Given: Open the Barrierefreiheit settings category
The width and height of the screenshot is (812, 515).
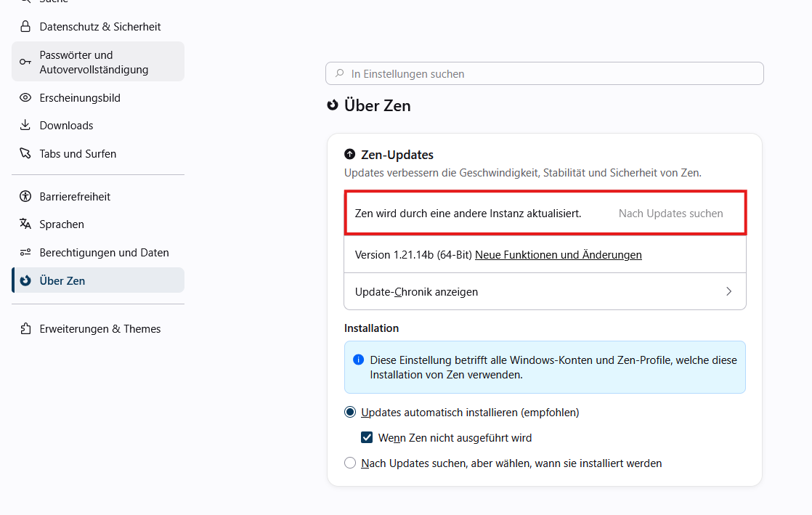Looking at the screenshot, I should click(98, 196).
